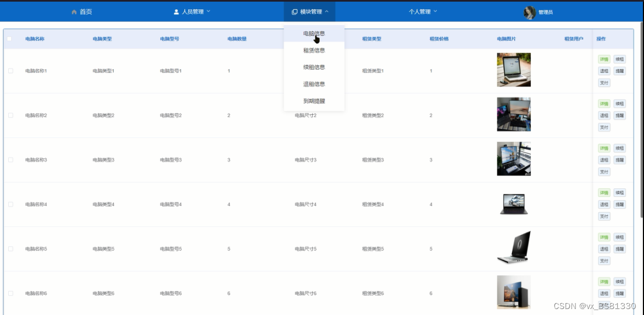The height and width of the screenshot is (315, 644).
Task: Click the 电脑类型 column header
Action: tap(102, 39)
